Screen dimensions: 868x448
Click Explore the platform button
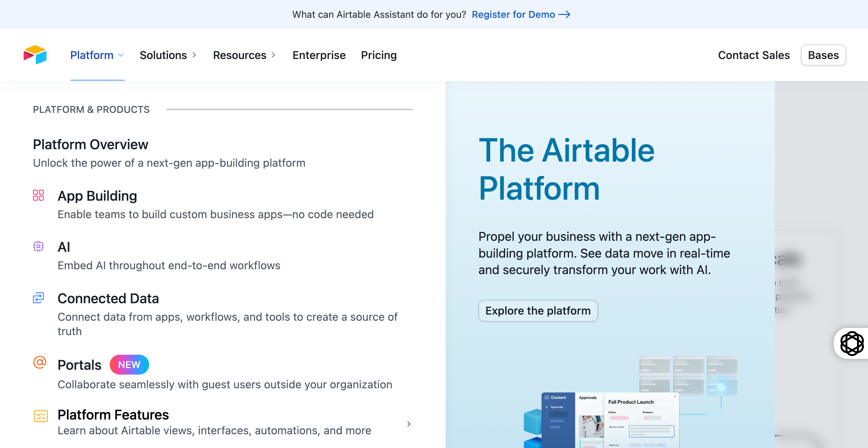coord(538,311)
